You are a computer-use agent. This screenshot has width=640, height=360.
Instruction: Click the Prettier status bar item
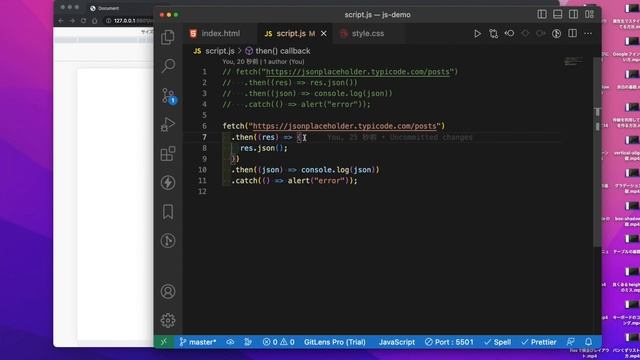click(539, 342)
